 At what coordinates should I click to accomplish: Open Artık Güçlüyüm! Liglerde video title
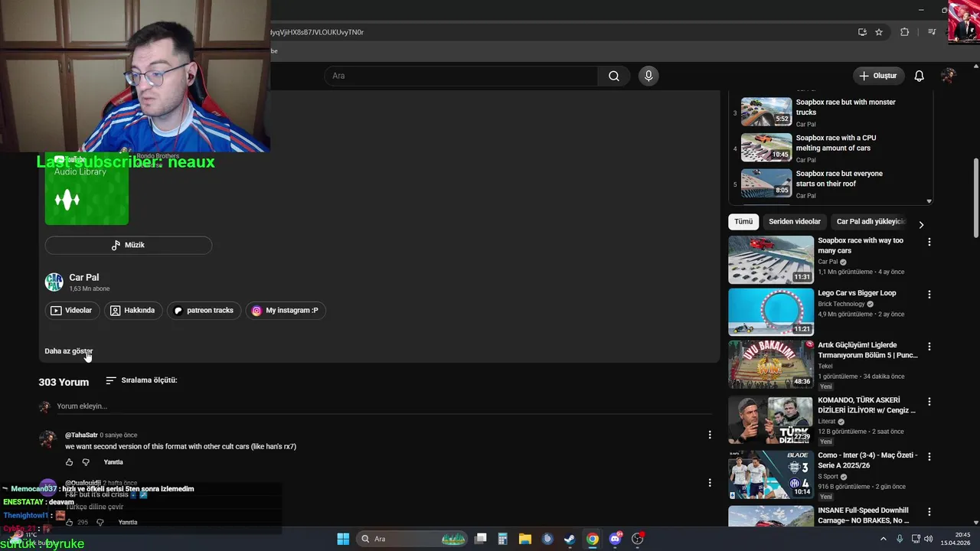click(x=867, y=350)
